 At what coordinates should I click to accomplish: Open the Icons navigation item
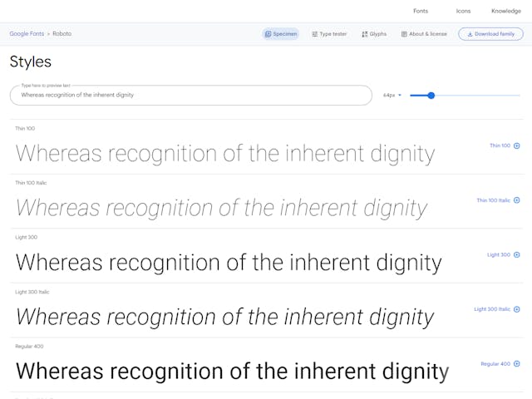(x=463, y=11)
